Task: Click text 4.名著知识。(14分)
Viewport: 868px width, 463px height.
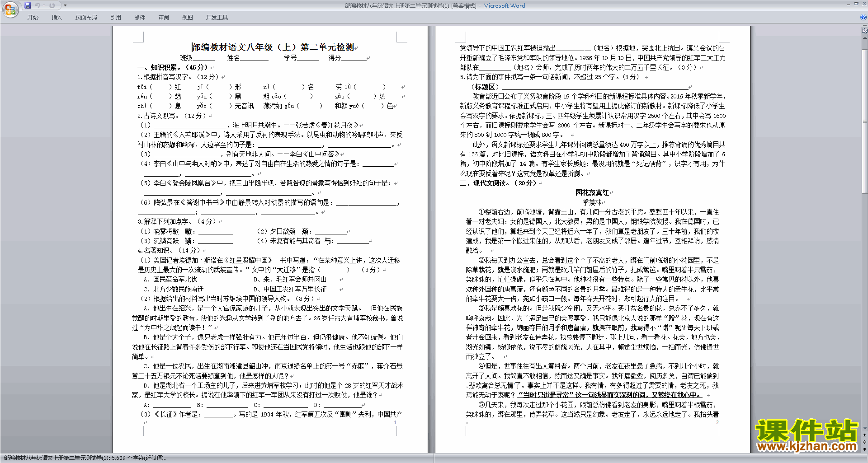Action: (x=169, y=250)
